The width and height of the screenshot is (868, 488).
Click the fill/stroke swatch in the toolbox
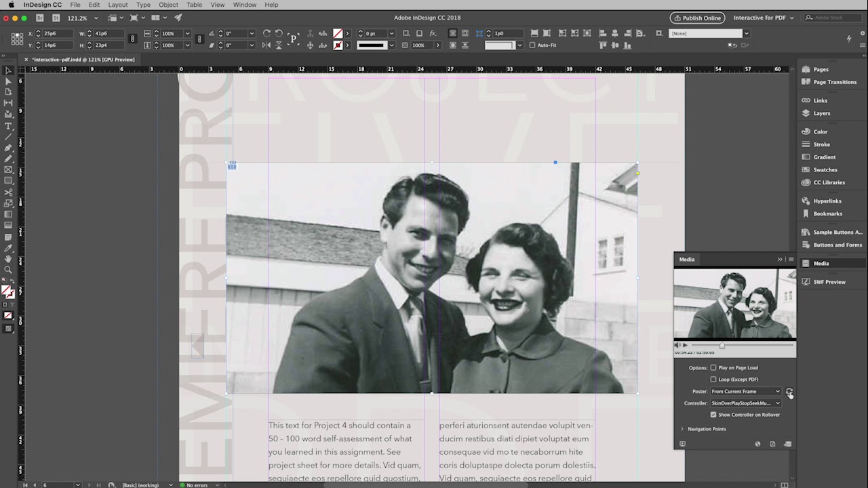click(x=7, y=292)
